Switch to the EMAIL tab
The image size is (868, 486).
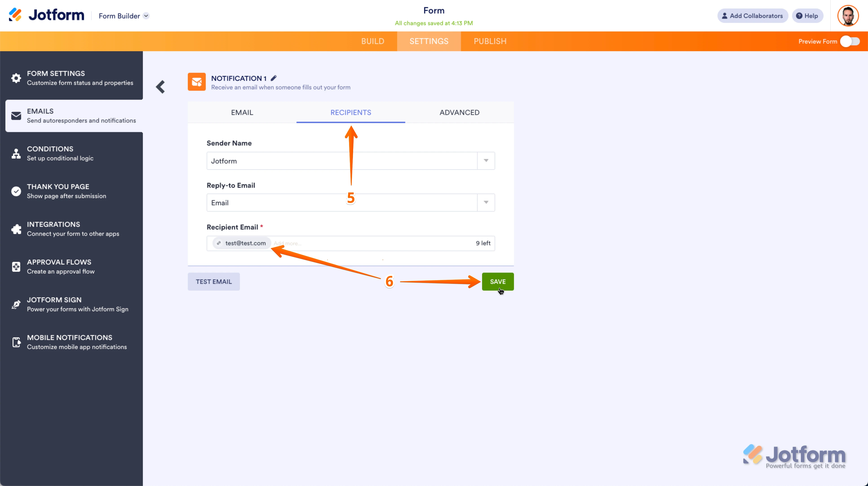point(242,113)
